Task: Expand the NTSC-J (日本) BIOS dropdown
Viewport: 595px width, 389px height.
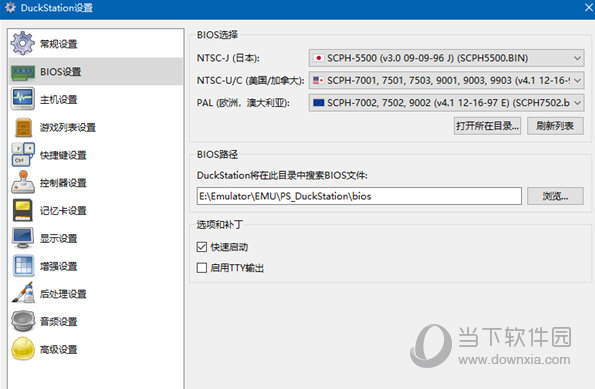Action: pyautogui.click(x=446, y=58)
